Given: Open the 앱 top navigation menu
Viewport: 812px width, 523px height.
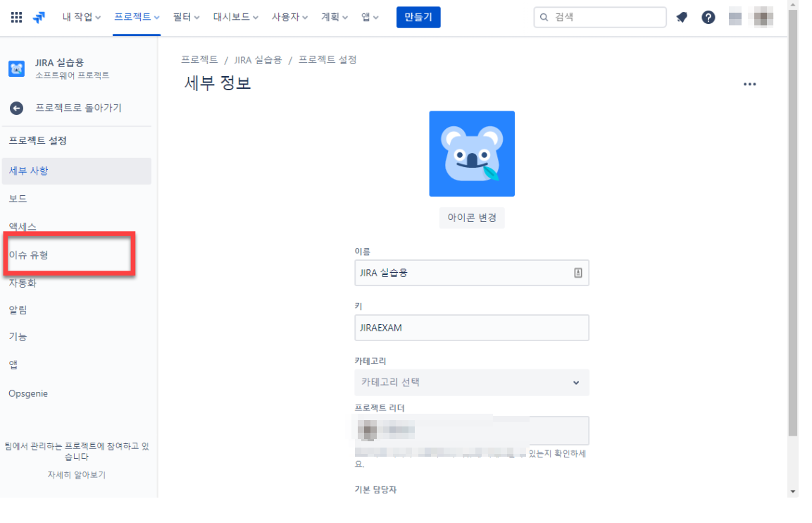Looking at the screenshot, I should 370,17.
